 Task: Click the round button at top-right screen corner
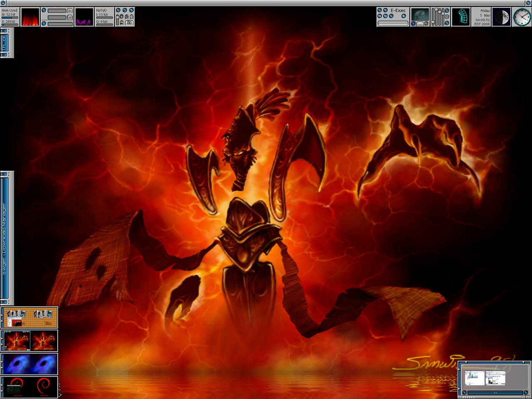(528, 3)
